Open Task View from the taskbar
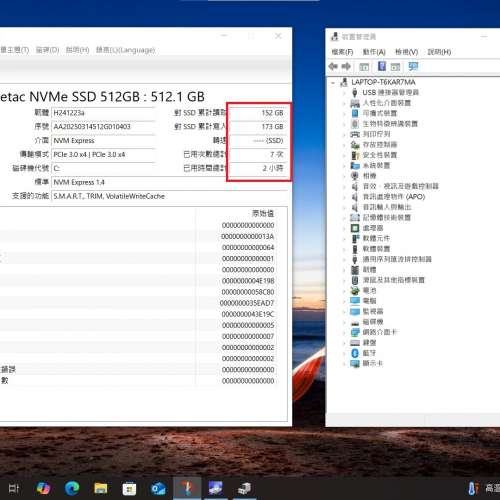This screenshot has width=500, height=500. [14, 489]
